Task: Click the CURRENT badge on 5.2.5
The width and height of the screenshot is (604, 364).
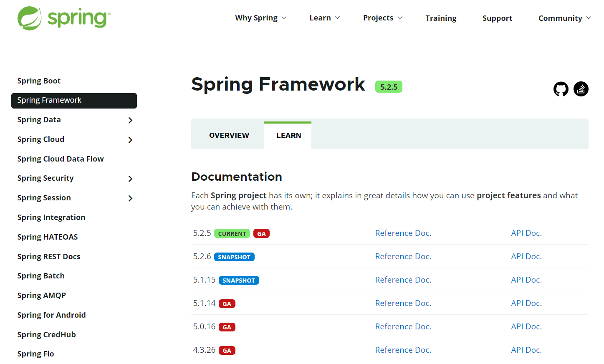Action: [x=232, y=233]
